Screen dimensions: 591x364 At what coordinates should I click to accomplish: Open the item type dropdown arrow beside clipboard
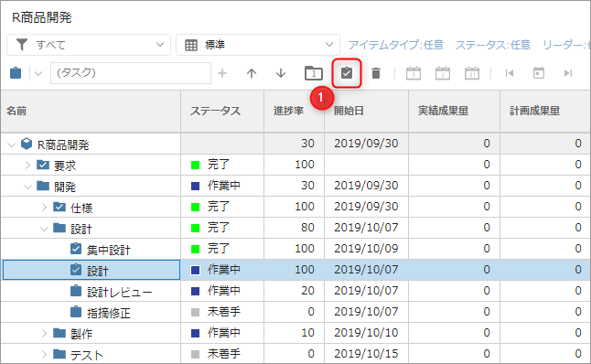[x=38, y=73]
